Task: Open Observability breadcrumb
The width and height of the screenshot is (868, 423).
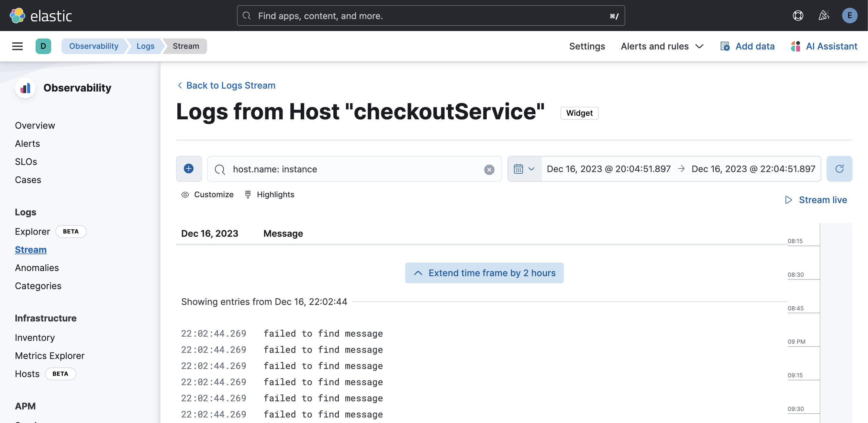Action: pos(94,46)
